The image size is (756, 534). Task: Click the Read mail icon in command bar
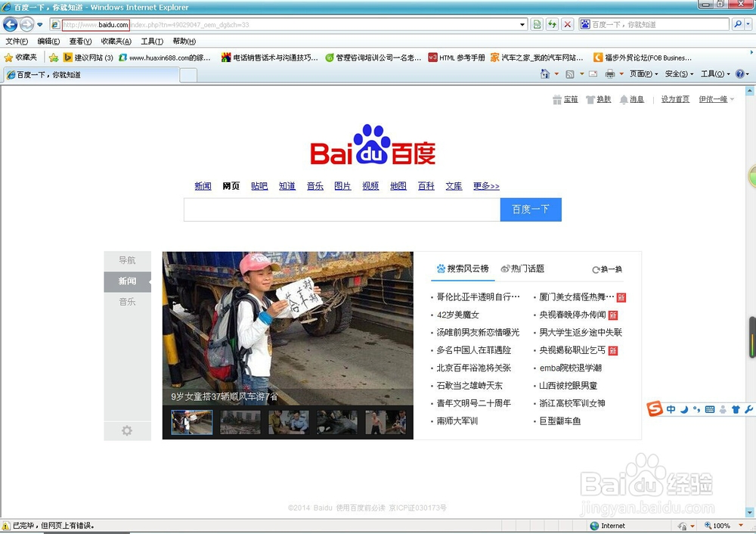click(x=593, y=74)
